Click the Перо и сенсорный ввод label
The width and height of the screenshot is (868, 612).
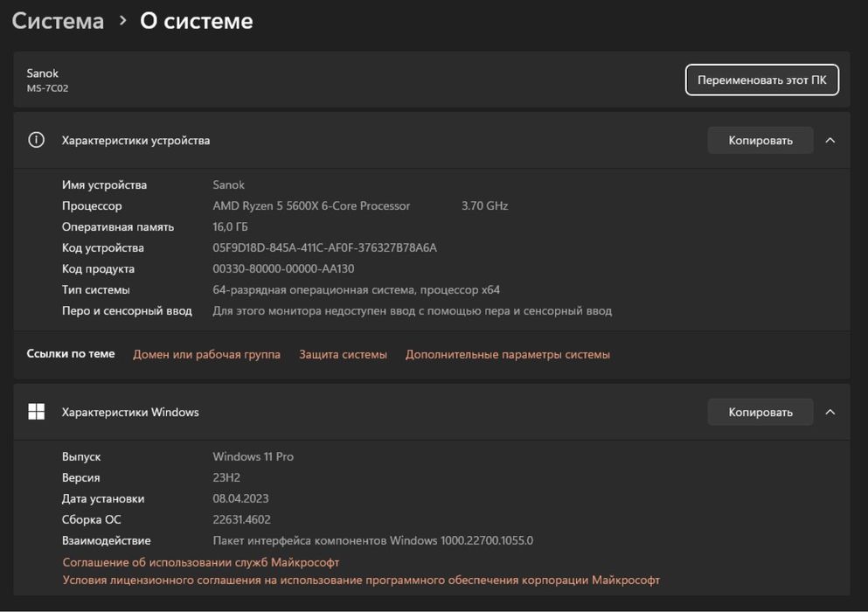127,311
